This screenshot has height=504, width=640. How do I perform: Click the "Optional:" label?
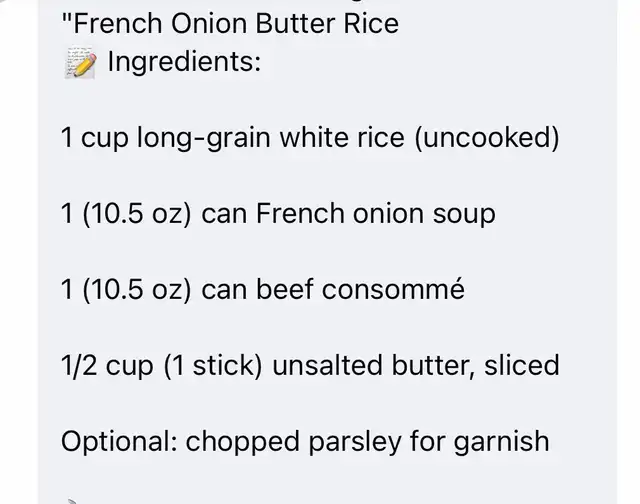[x=119, y=441]
